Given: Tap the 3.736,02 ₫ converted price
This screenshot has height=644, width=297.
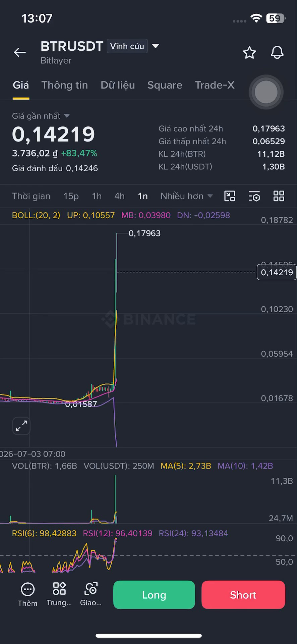Looking at the screenshot, I should tap(35, 153).
